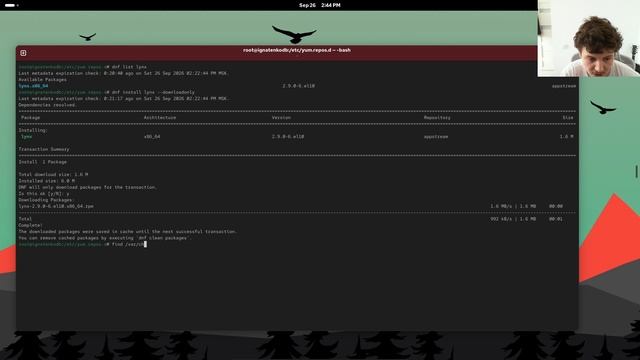Select the 'Dependencies resolved.' line
This screenshot has height=360, width=640.
click(x=47, y=105)
